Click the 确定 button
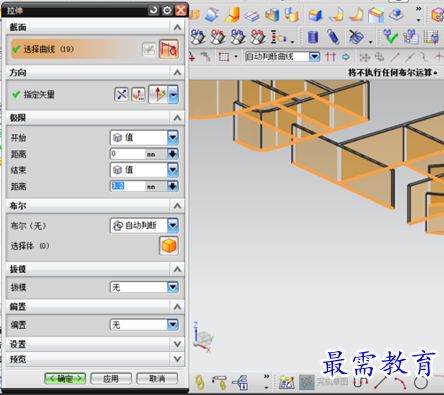Image resolution: width=444 pixels, height=395 pixels. pos(65,378)
